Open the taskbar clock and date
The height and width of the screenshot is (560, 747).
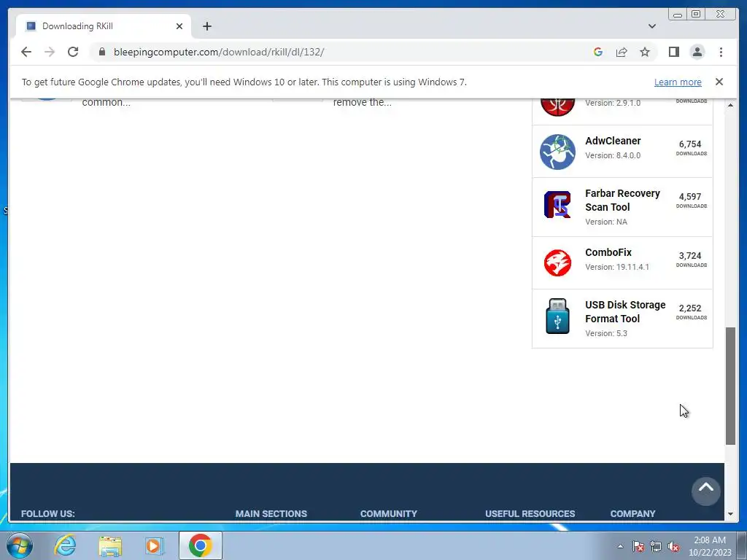click(x=710, y=546)
